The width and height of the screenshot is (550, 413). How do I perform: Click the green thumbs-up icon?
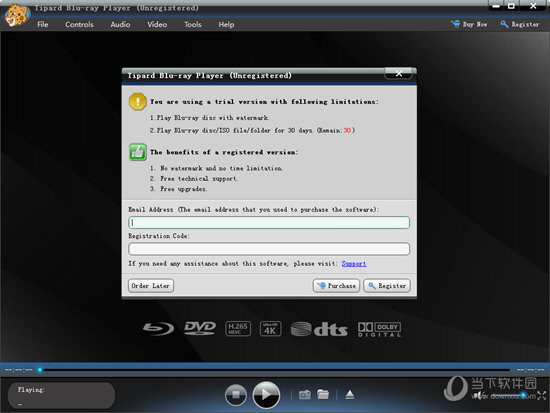coord(138,152)
